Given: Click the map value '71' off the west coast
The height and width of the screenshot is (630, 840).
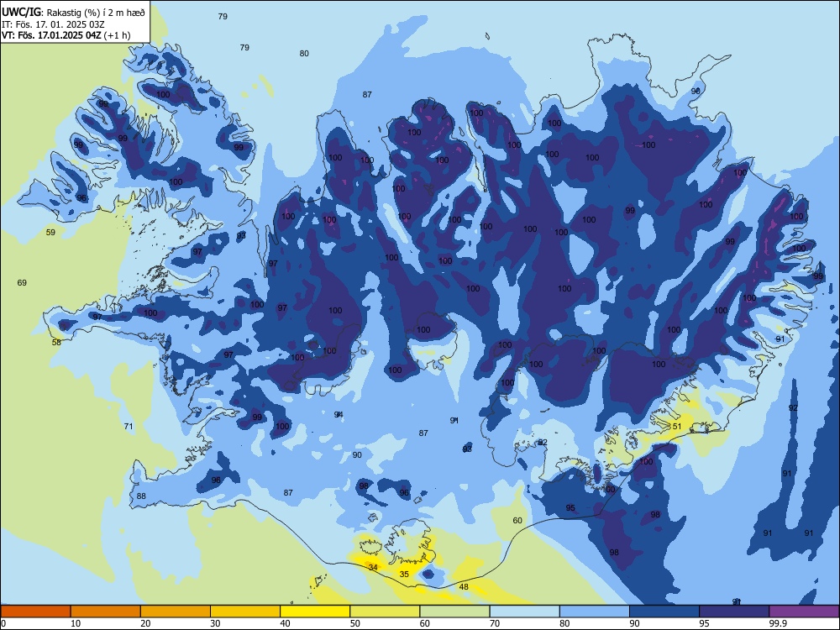Looking at the screenshot, I should [x=128, y=427].
